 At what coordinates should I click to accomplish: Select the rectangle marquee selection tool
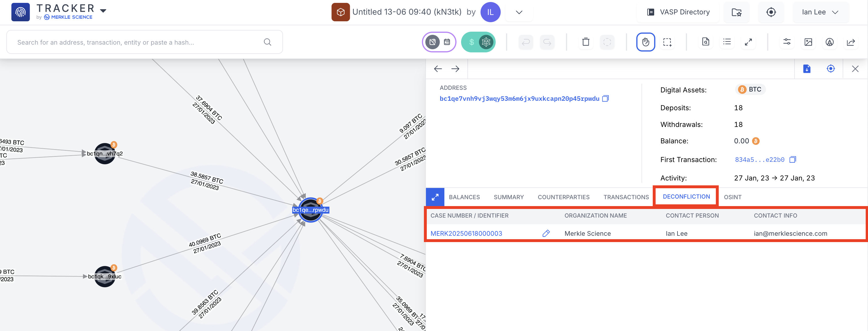667,42
